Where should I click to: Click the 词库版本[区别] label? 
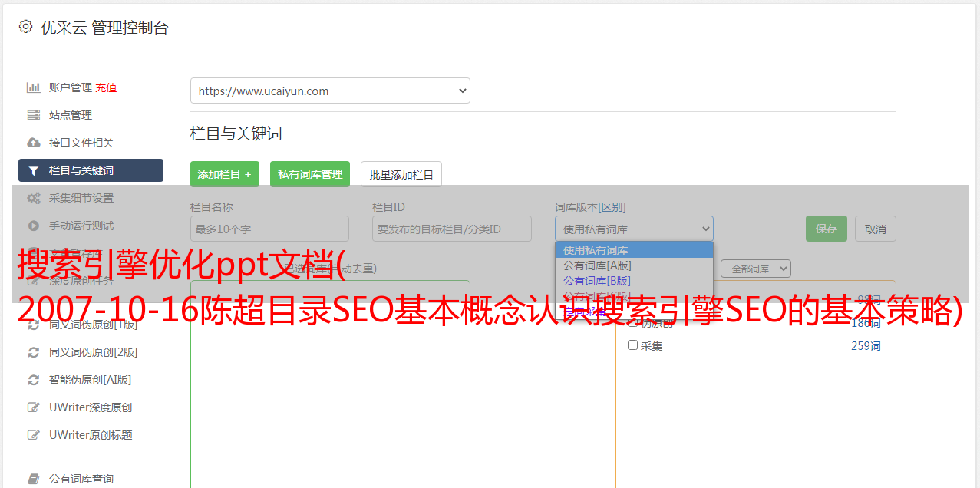(x=590, y=207)
